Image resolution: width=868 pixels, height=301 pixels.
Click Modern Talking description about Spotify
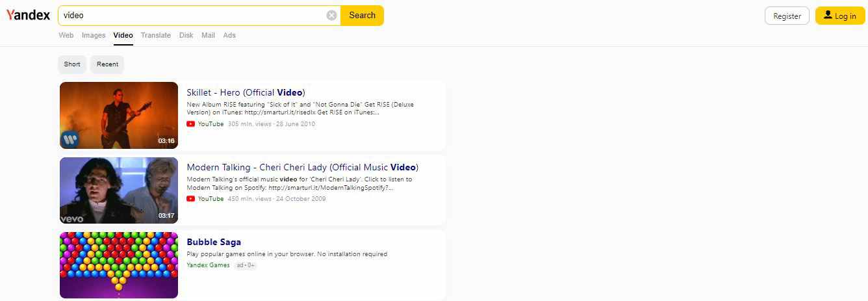click(x=300, y=183)
